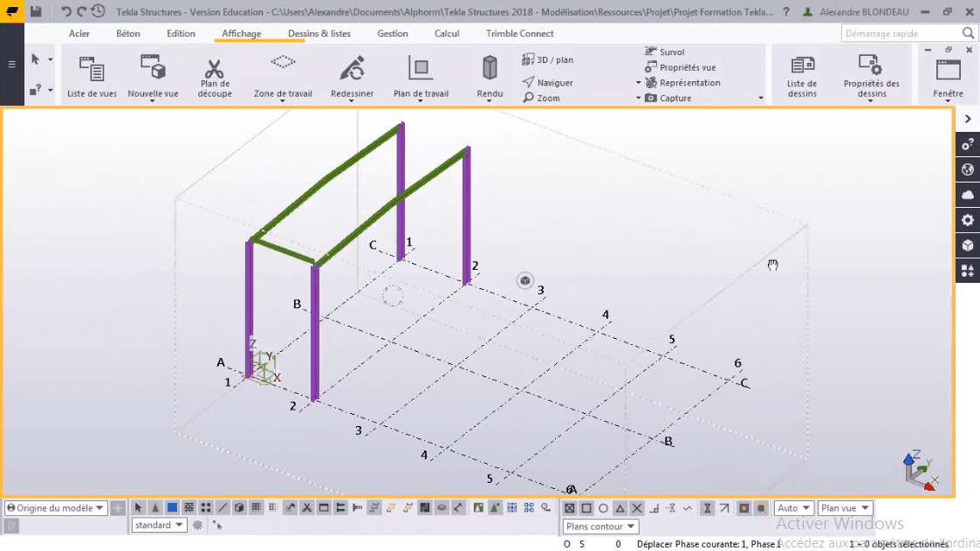Toggle Select grid switch

tap(257, 508)
